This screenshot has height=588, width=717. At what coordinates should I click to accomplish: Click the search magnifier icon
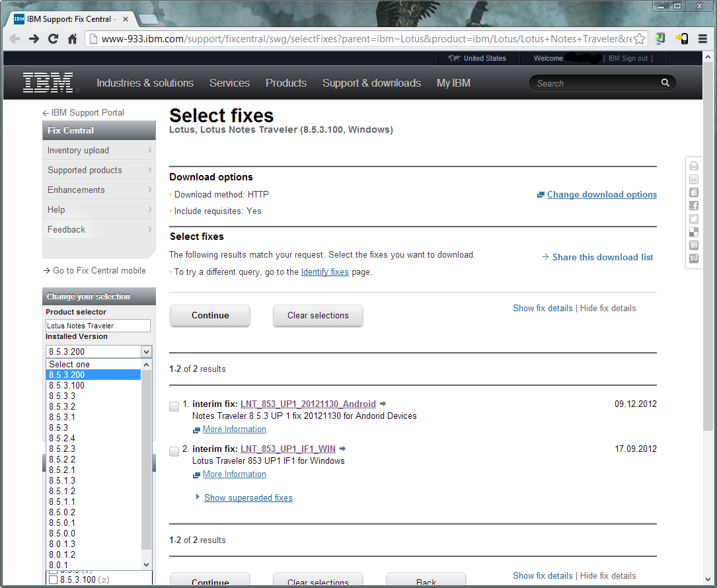coord(665,83)
